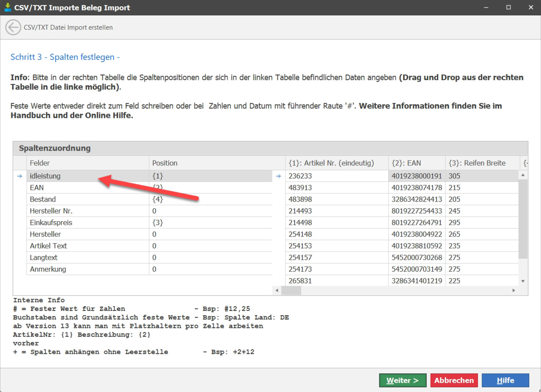Minimize the import window

[486, 7]
